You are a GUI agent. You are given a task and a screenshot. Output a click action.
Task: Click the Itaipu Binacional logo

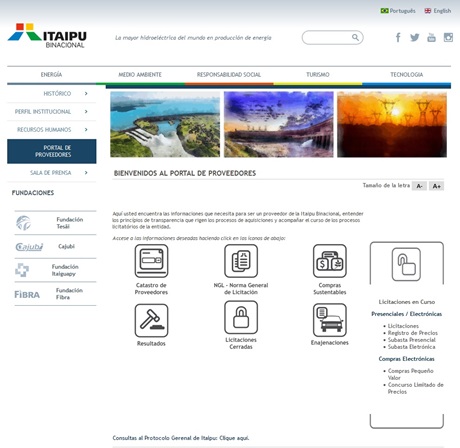(47, 36)
